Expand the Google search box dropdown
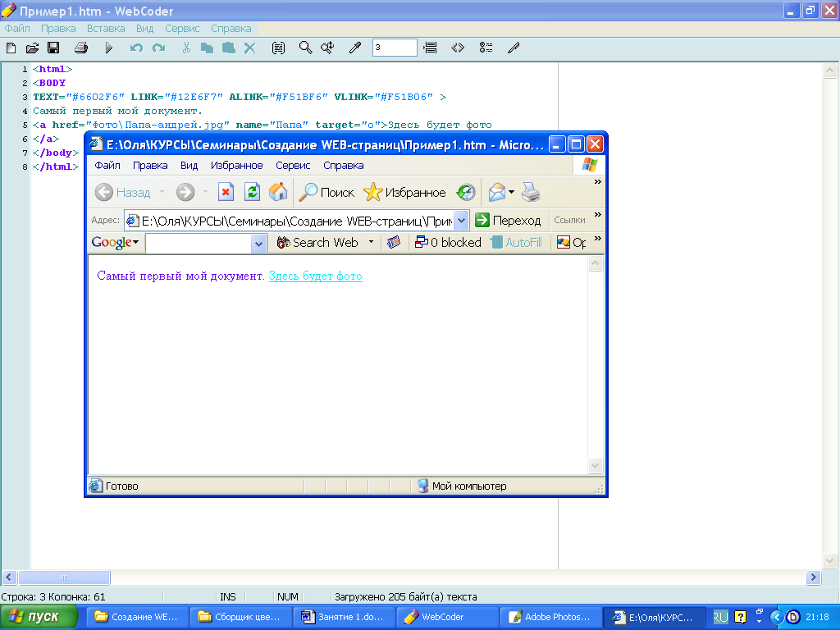This screenshot has width=840, height=630. click(x=258, y=244)
